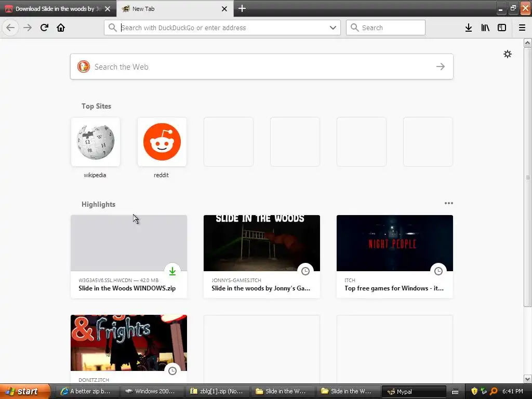Switch to Mypal taskbar button

click(414, 391)
